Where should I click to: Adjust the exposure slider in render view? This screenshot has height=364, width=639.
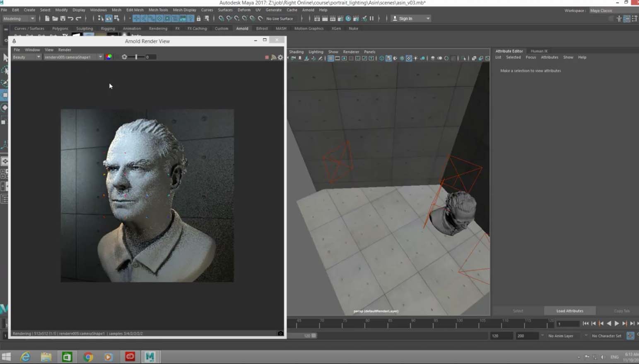136,57
